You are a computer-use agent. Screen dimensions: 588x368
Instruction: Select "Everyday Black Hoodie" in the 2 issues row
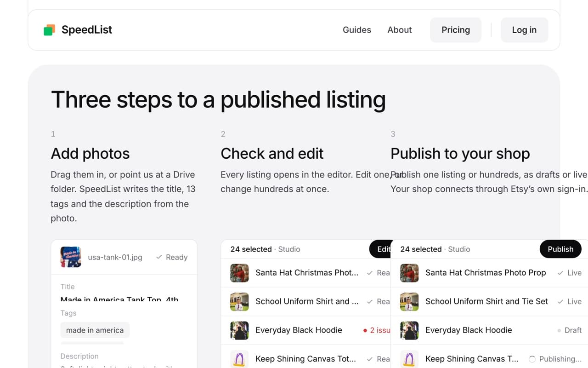299,330
